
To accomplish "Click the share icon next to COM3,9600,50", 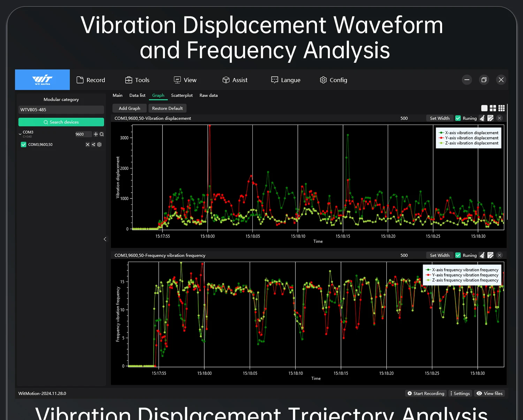I will (x=93, y=144).
